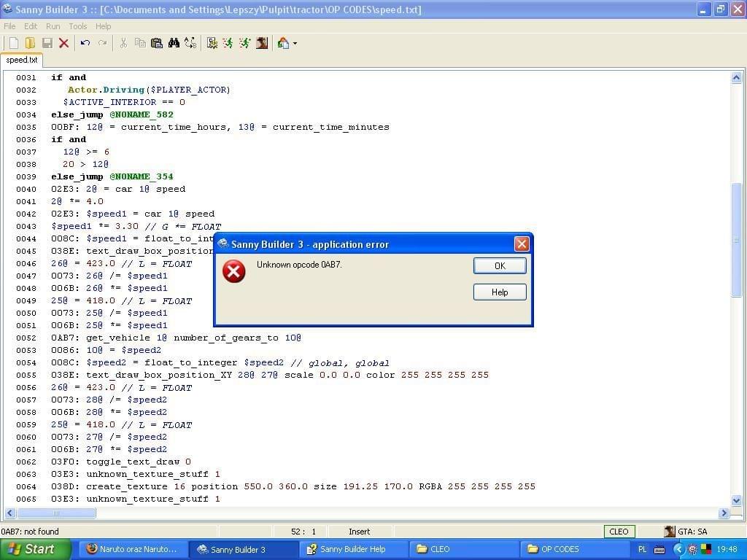747x560 pixels.
Task: Expand hidden tray icons with the chevron
Action: 678,550
